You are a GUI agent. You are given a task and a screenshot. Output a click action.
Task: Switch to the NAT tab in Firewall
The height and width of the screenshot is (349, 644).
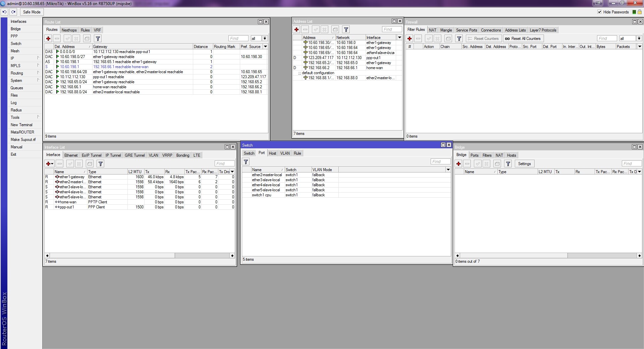[x=433, y=30]
